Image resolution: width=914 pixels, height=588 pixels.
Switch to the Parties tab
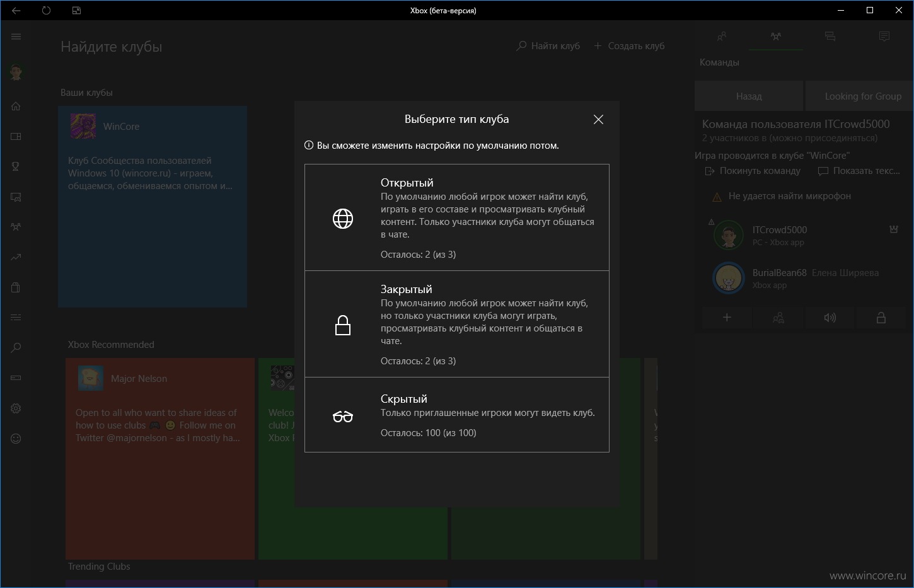(x=776, y=37)
